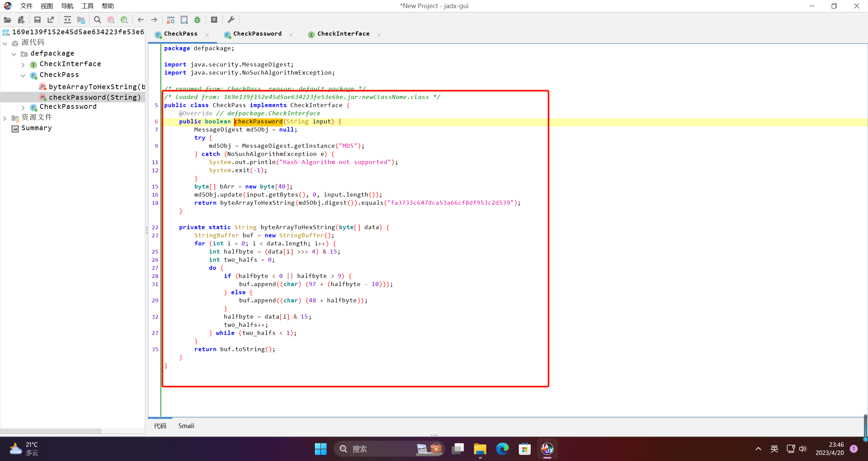868x461 pixels.
Task: Expand the CheckInterface tree node
Action: click(x=23, y=65)
